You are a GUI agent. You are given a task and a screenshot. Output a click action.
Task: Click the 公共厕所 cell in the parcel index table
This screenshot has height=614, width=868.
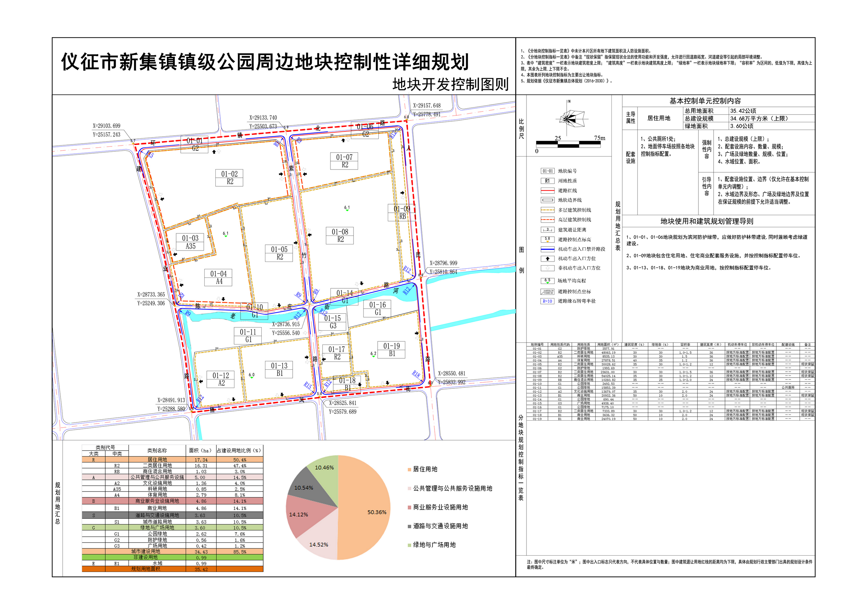coord(788,387)
